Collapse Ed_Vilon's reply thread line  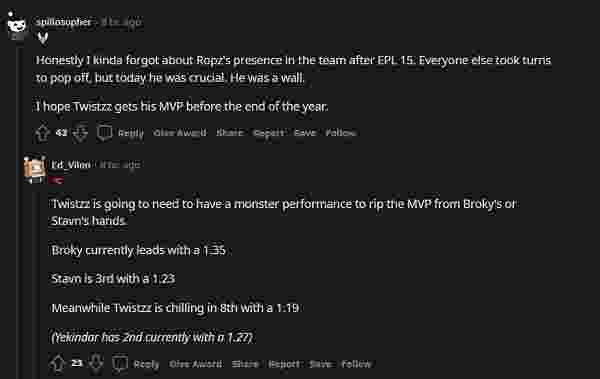(34, 283)
